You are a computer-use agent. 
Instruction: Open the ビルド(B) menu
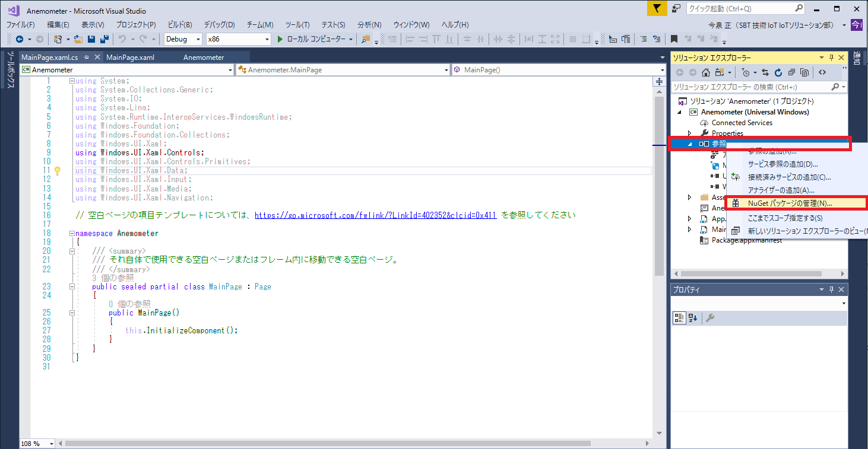180,24
